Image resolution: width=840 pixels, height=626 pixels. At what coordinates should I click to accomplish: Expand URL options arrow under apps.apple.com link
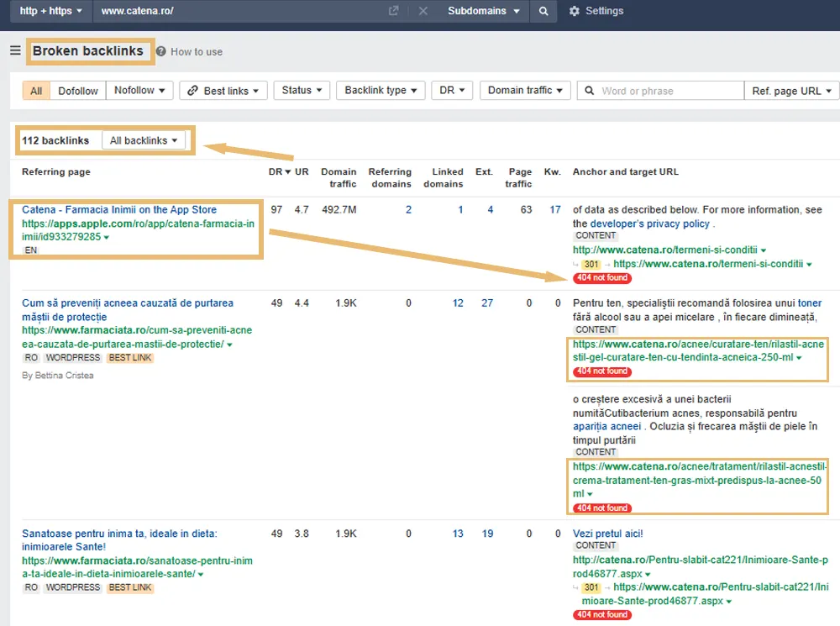click(x=106, y=237)
